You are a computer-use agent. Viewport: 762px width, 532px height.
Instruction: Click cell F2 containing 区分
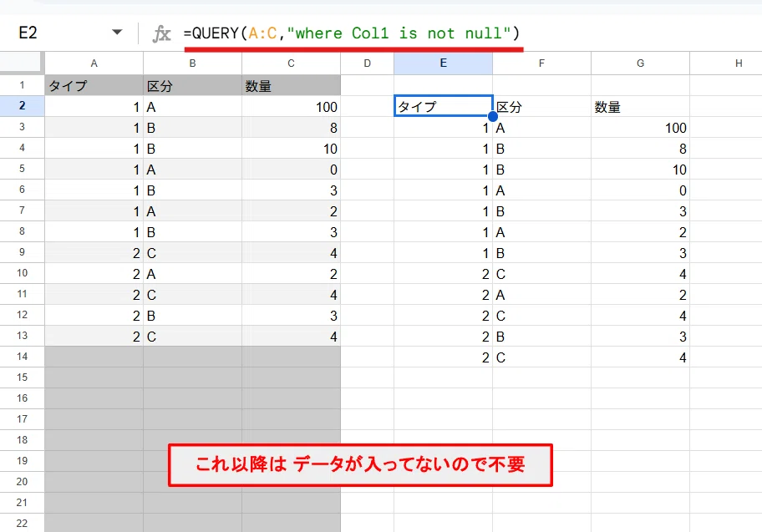tap(542, 106)
